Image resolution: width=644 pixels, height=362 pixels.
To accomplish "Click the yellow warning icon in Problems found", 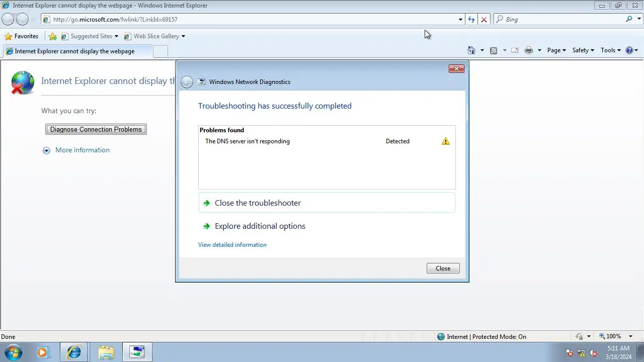I will (446, 141).
